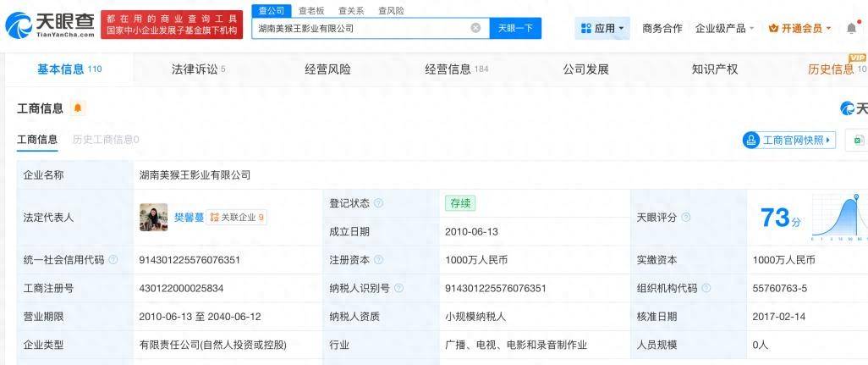Screen dimensions: 868x365
Task: Click the 关联企业 9 badge
Action: 236,218
